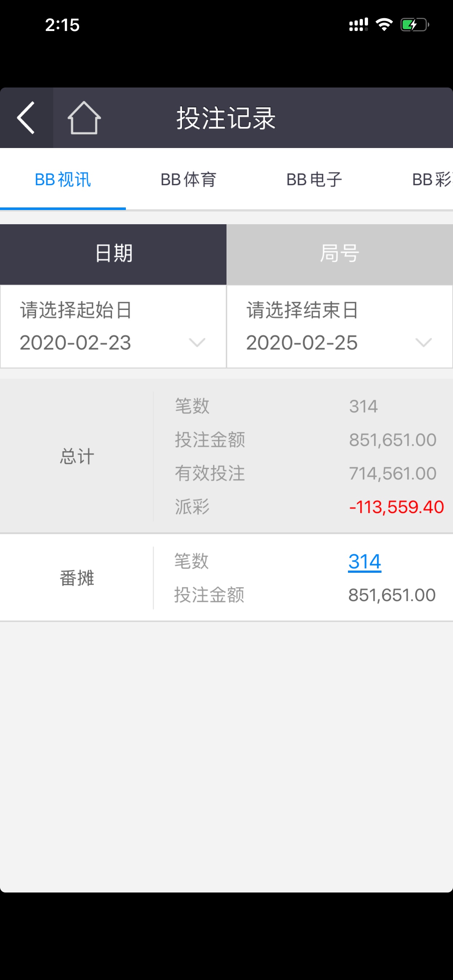Select the BB体育 tab
453x980 pixels.
(189, 179)
